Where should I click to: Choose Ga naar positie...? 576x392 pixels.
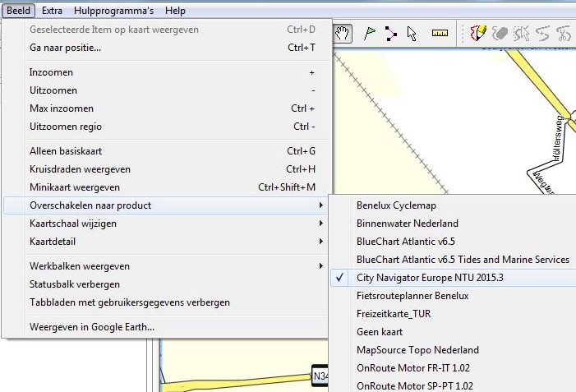coord(165,48)
